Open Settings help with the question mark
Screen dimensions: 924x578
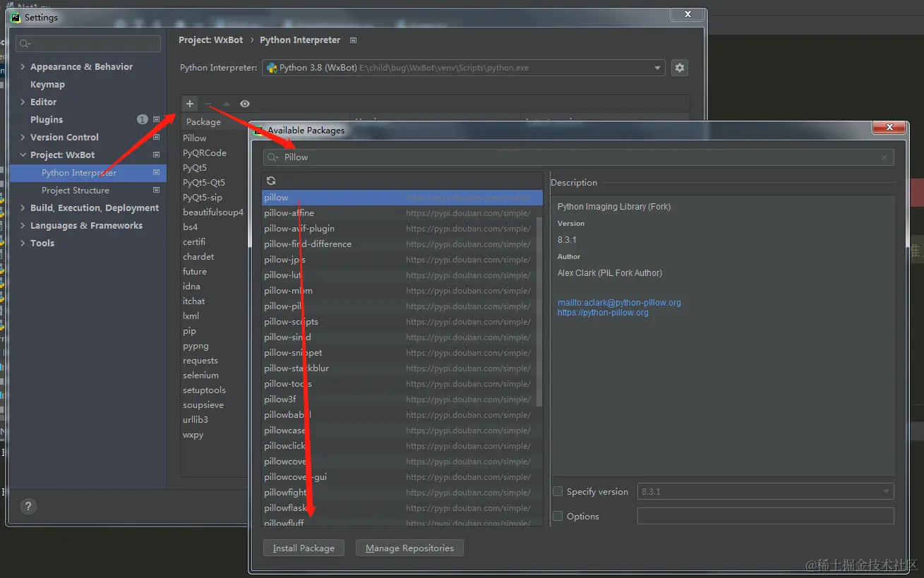tap(28, 506)
